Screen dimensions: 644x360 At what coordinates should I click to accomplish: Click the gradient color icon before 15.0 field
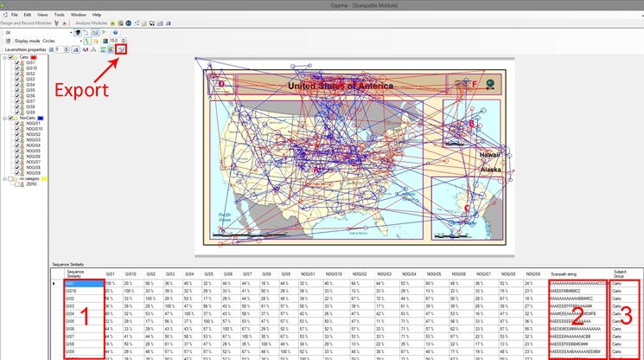[x=105, y=41]
